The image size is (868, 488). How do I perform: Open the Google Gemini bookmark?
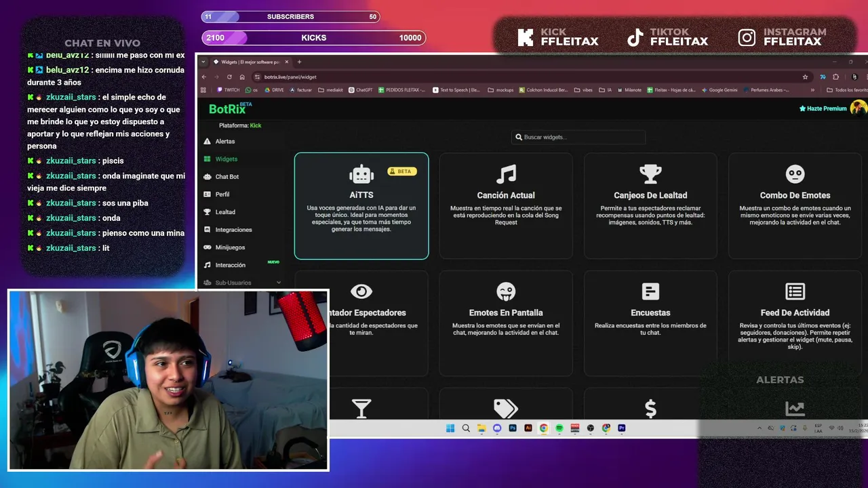tap(719, 89)
